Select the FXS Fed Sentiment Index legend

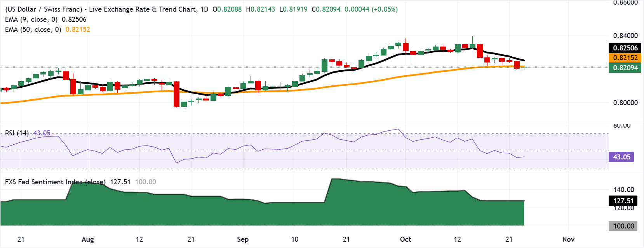pos(55,182)
